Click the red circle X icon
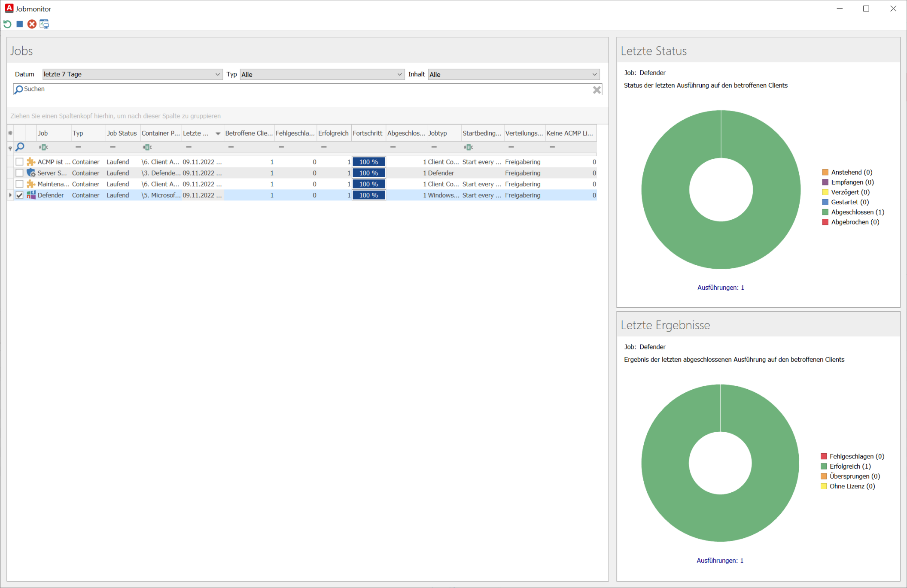 (32, 24)
